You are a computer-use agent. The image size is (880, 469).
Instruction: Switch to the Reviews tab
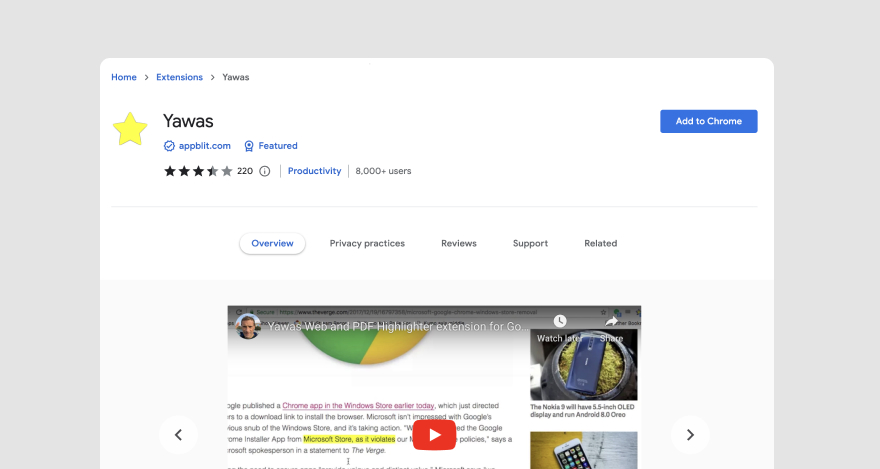point(459,243)
